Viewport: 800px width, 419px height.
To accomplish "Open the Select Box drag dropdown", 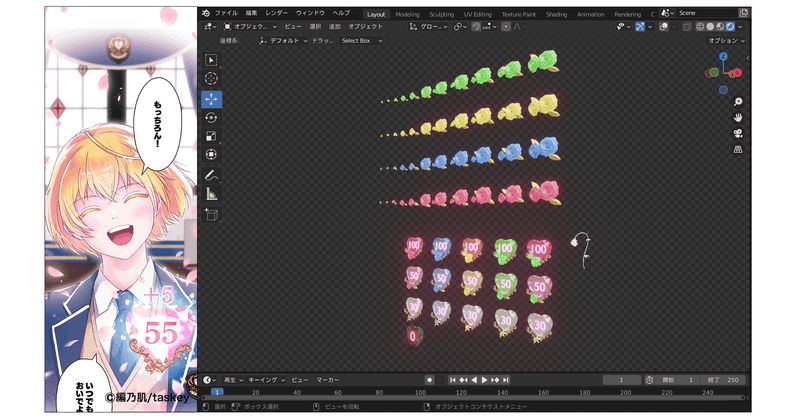I will pyautogui.click(x=361, y=40).
